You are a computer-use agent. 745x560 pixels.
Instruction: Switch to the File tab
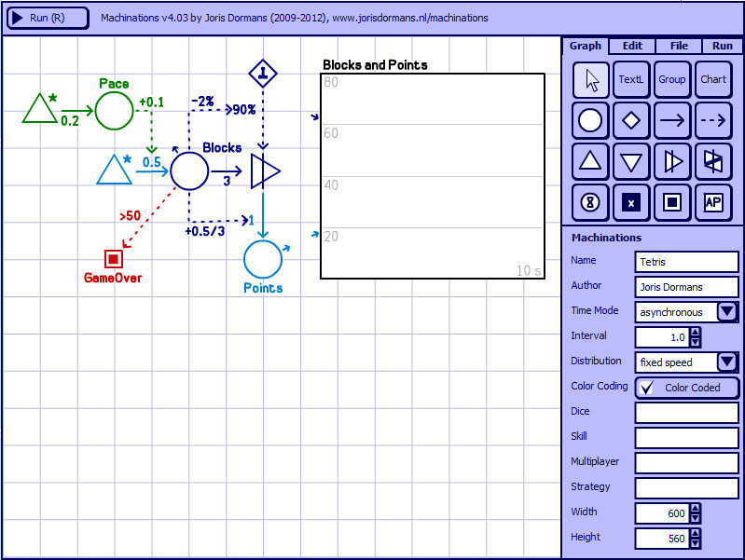coord(679,46)
